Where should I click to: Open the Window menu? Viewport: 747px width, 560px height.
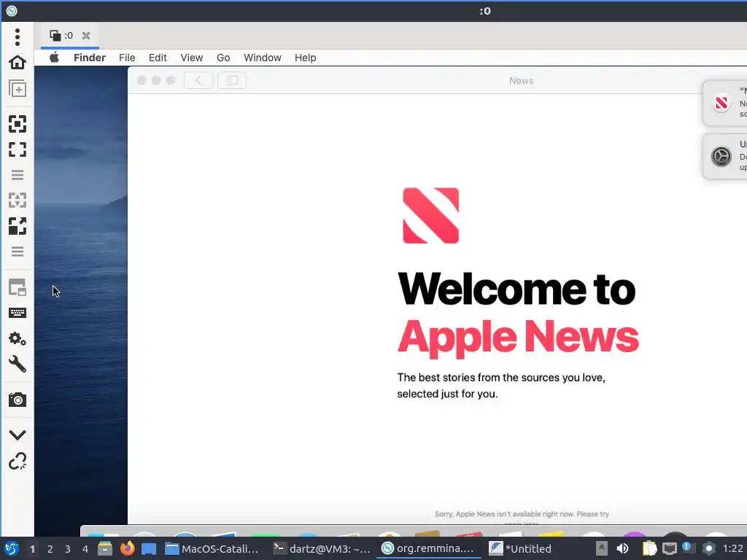263,58
